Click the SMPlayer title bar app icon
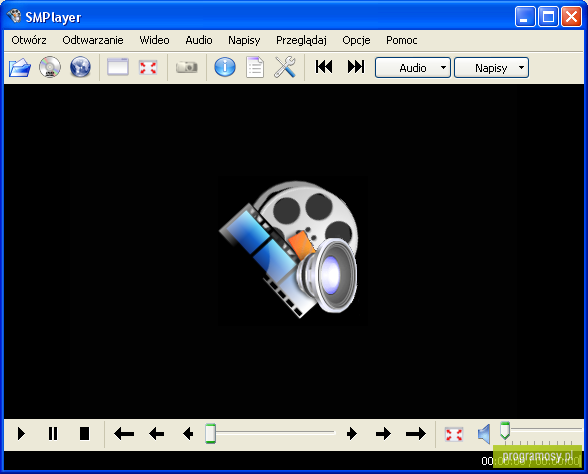This screenshot has height=474, width=588. (14, 16)
